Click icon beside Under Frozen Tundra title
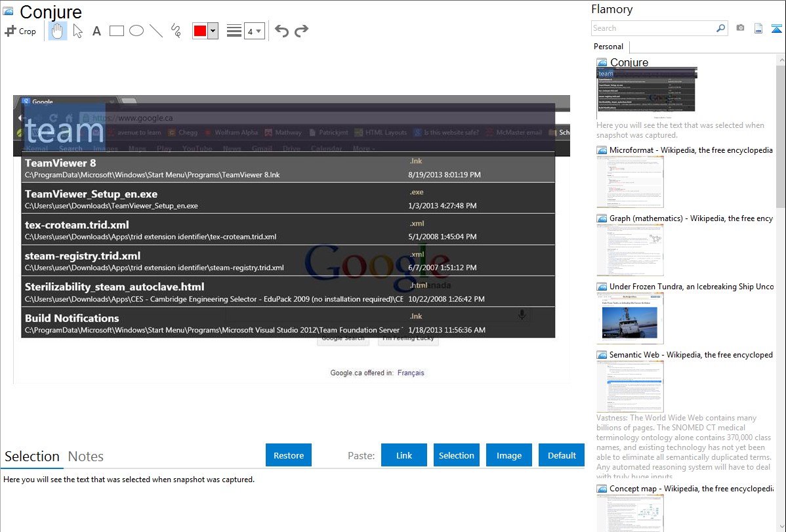The image size is (786, 532). (602, 286)
